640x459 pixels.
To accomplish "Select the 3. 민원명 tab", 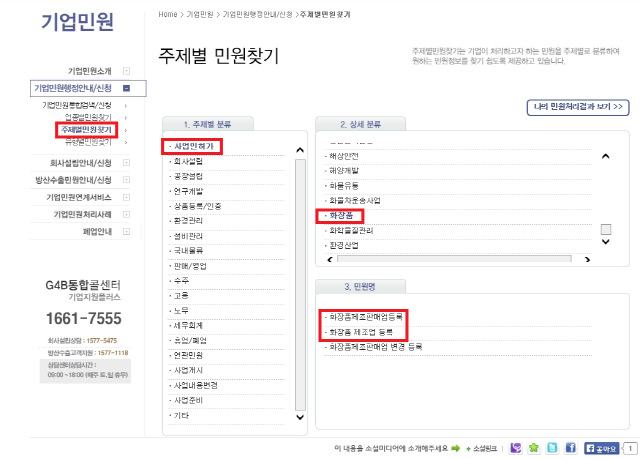I will [x=360, y=286].
